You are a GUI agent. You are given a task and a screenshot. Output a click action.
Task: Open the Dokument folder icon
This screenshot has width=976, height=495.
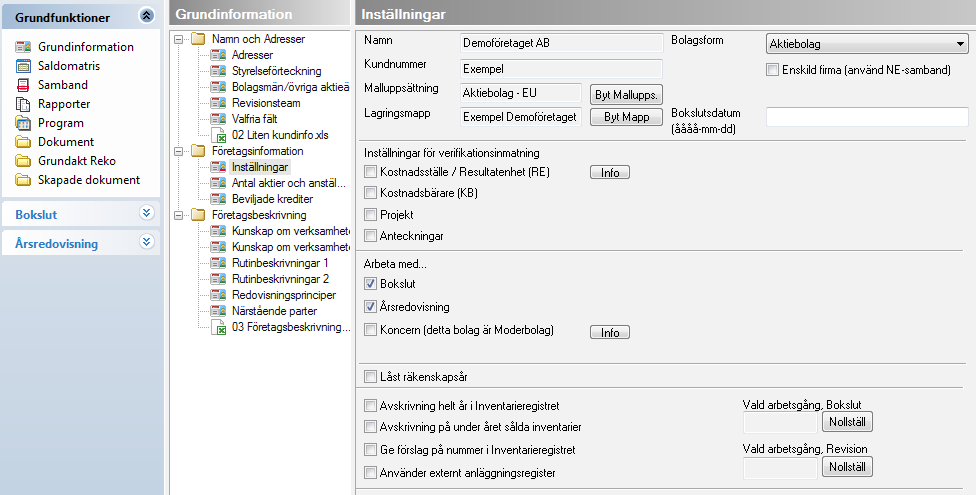pyautogui.click(x=23, y=142)
